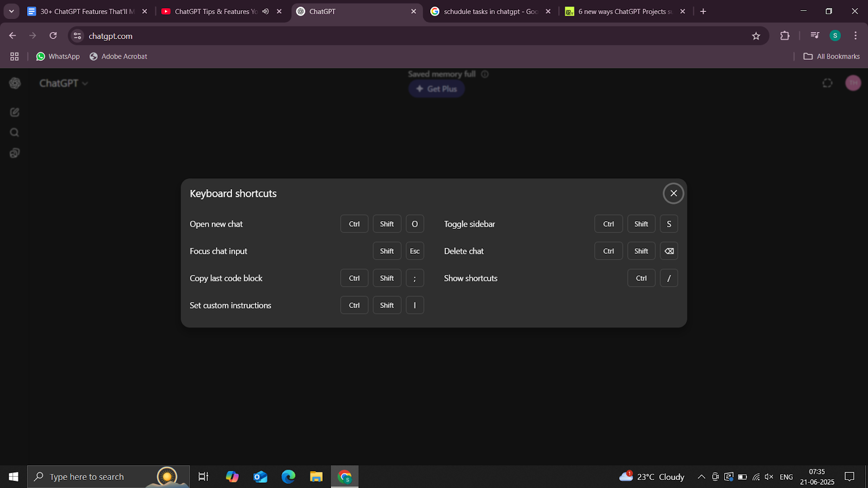This screenshot has width=868, height=488.
Task: Click the Type here to search box
Action: [108, 477]
